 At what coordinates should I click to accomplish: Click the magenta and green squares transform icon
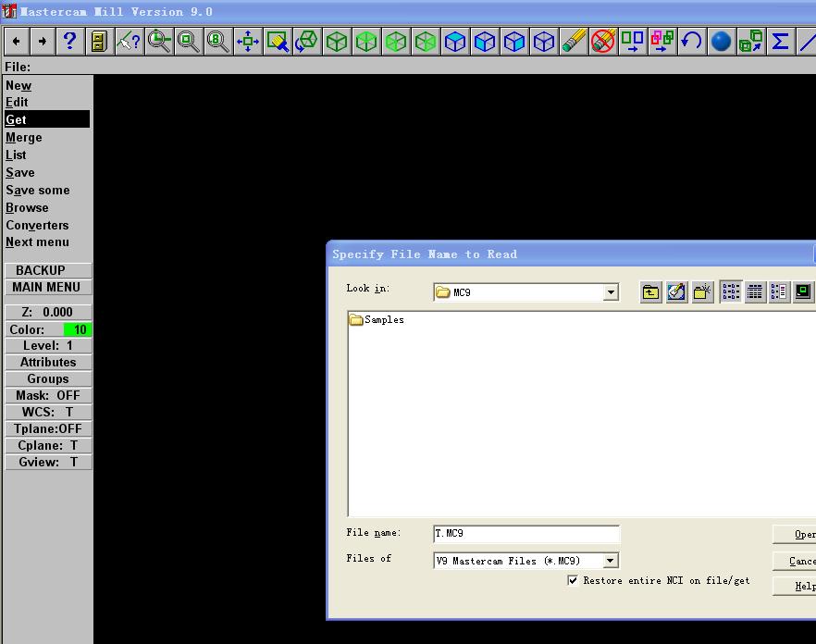pos(662,41)
